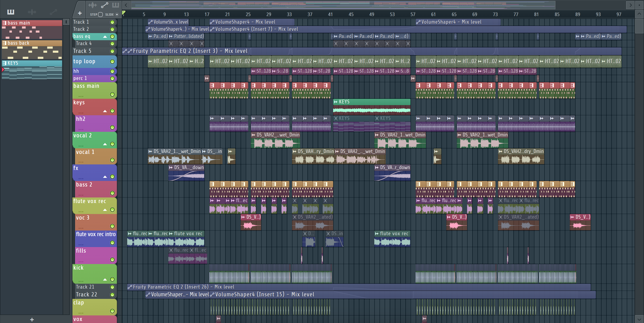The image size is (644, 323).
Task: Click the scroll-right arrow beside the overview
Action: point(631,5)
